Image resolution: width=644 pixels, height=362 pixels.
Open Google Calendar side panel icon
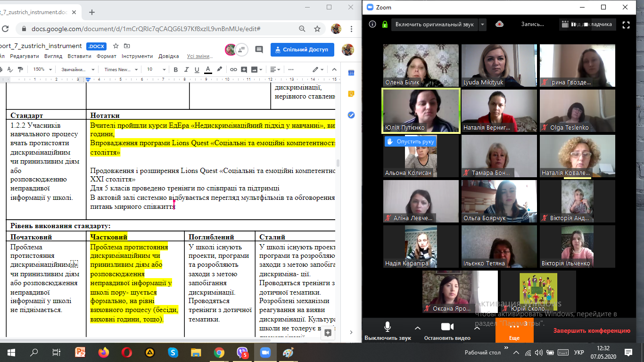(351, 73)
